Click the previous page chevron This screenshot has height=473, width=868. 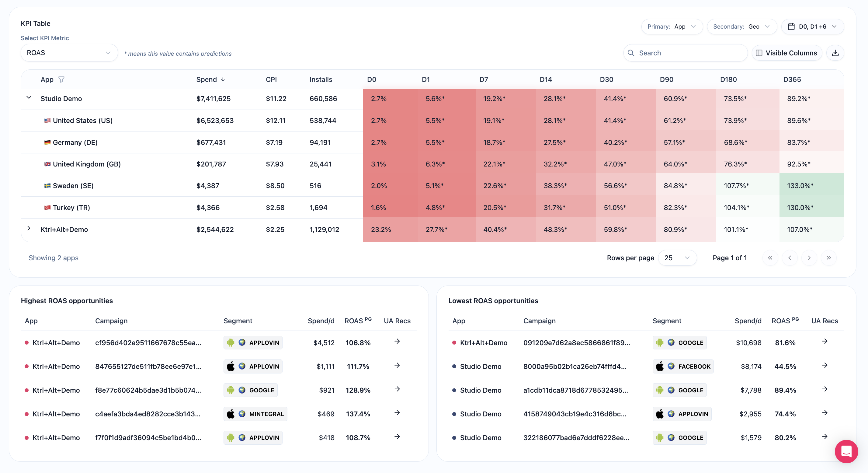(x=790, y=258)
